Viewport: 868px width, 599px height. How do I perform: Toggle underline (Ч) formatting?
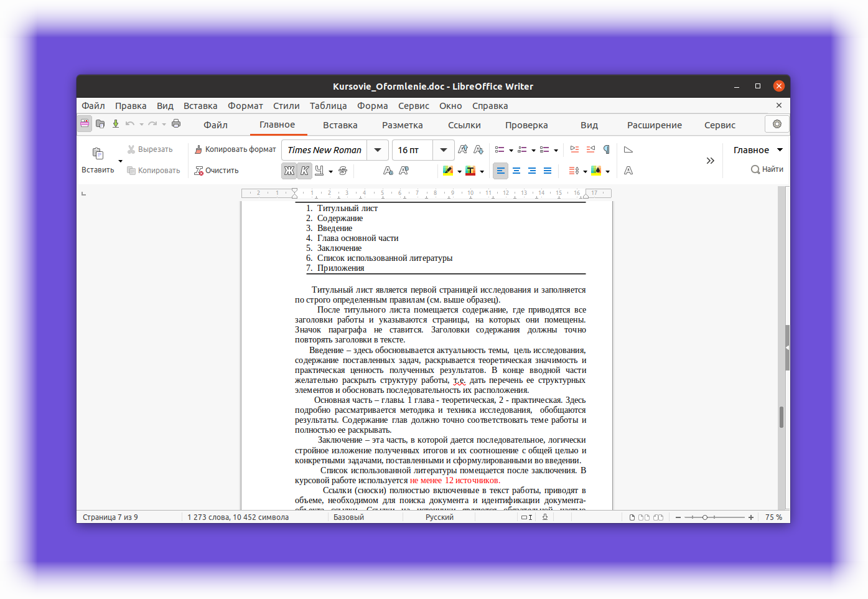(319, 171)
